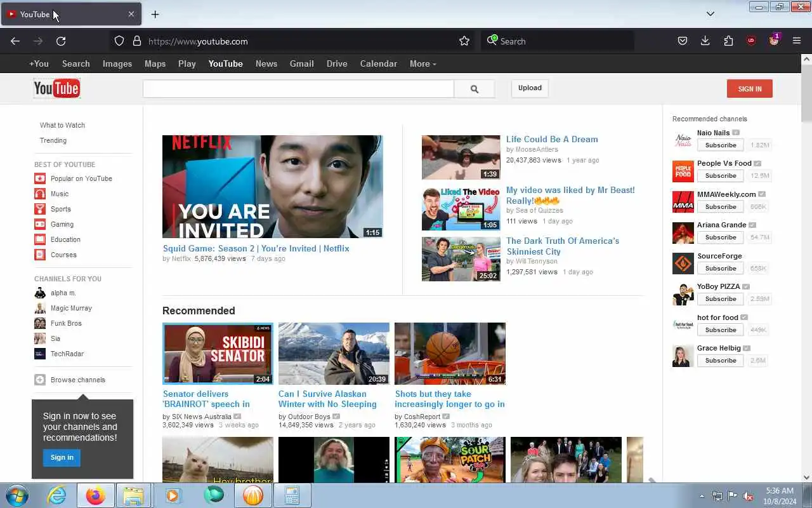Select News in the Google bar

click(x=266, y=63)
